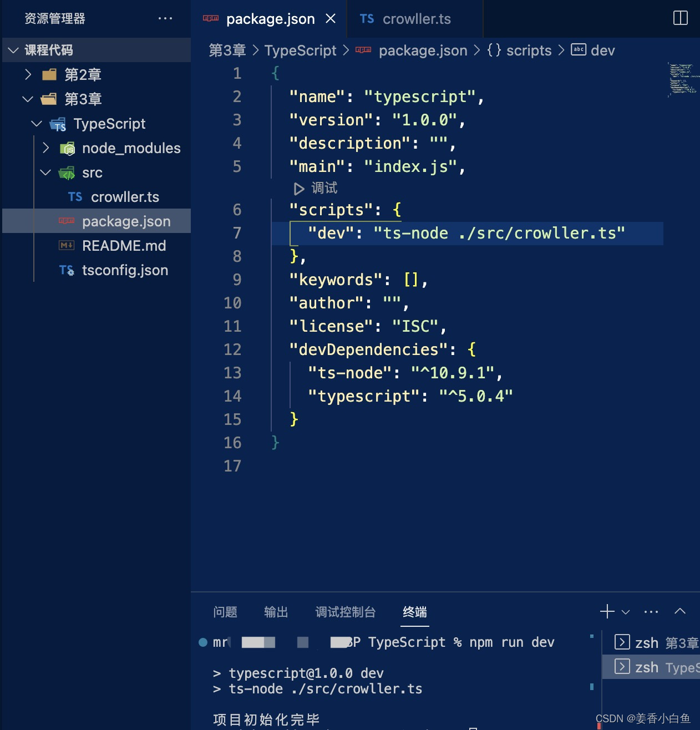Switch to the 调试控制台 panel tab
700x730 pixels.
tap(346, 612)
